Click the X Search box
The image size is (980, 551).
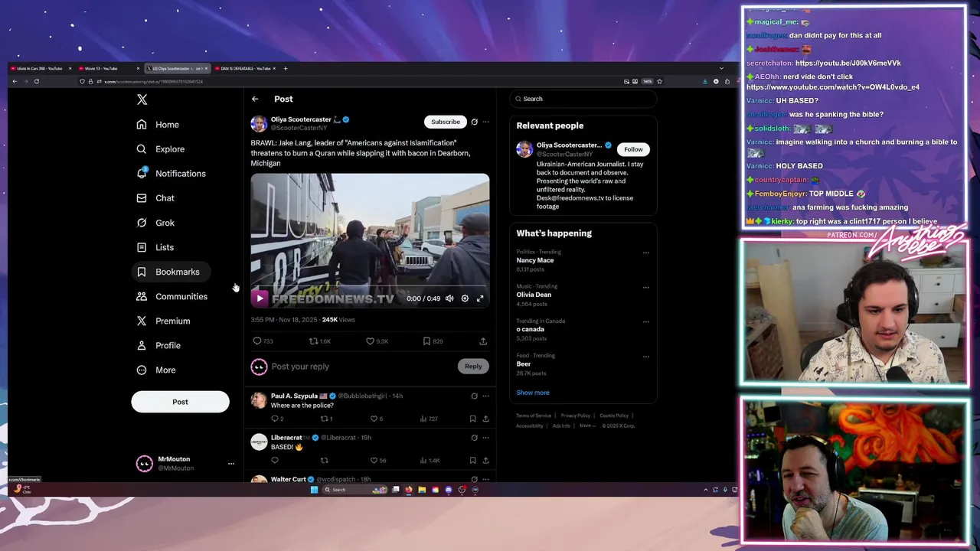[x=583, y=99]
